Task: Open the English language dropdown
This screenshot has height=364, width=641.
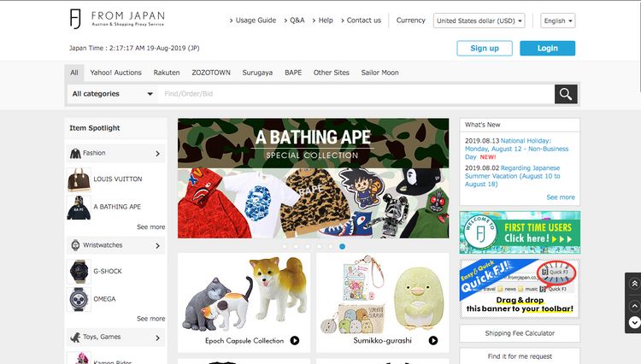Action: tap(557, 21)
